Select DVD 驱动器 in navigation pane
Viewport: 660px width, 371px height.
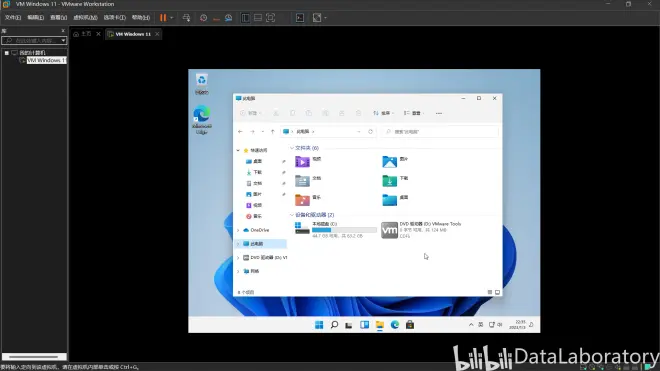pos(264,257)
